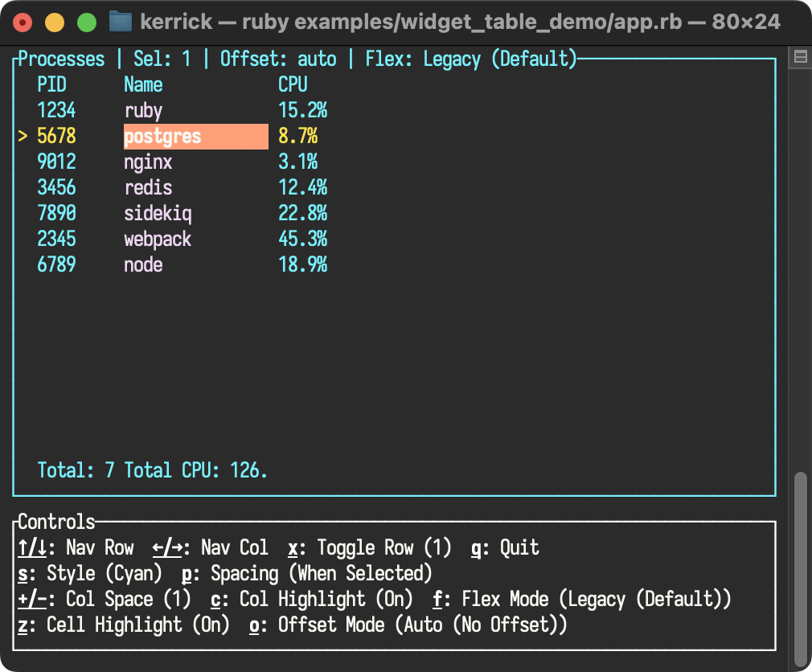Click the ruby process name

coord(143,111)
